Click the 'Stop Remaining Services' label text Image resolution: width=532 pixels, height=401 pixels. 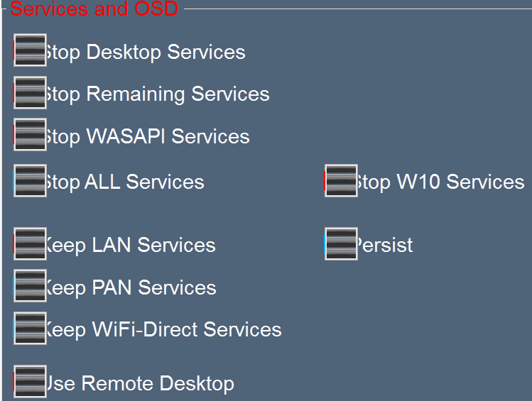pos(158,94)
